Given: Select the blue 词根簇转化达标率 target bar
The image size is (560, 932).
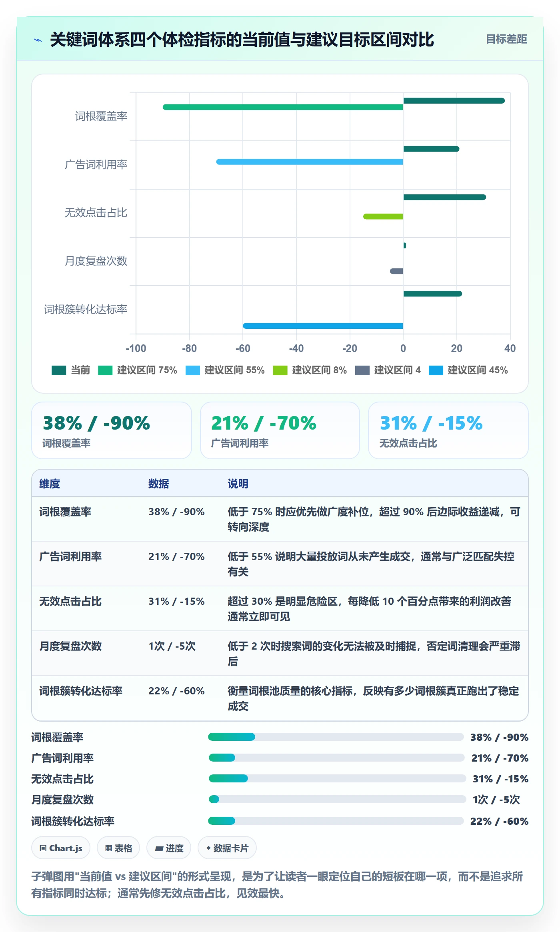Looking at the screenshot, I should pyautogui.click(x=323, y=326).
